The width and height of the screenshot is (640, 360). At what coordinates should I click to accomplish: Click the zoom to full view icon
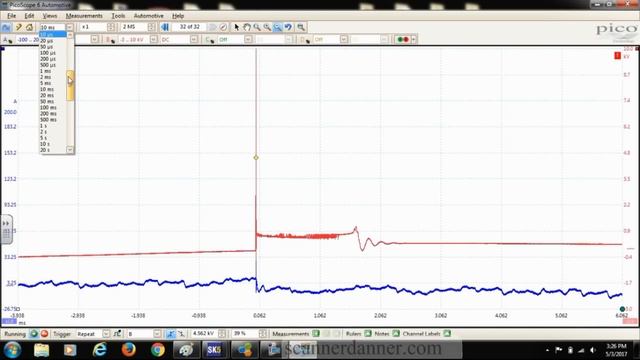(301, 27)
